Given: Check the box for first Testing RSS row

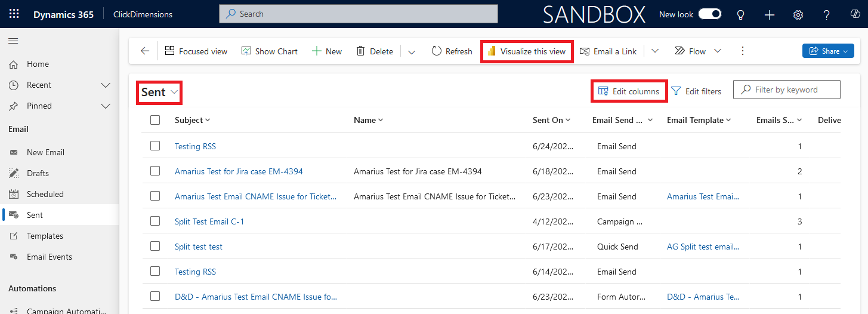Looking at the screenshot, I should click(x=155, y=146).
